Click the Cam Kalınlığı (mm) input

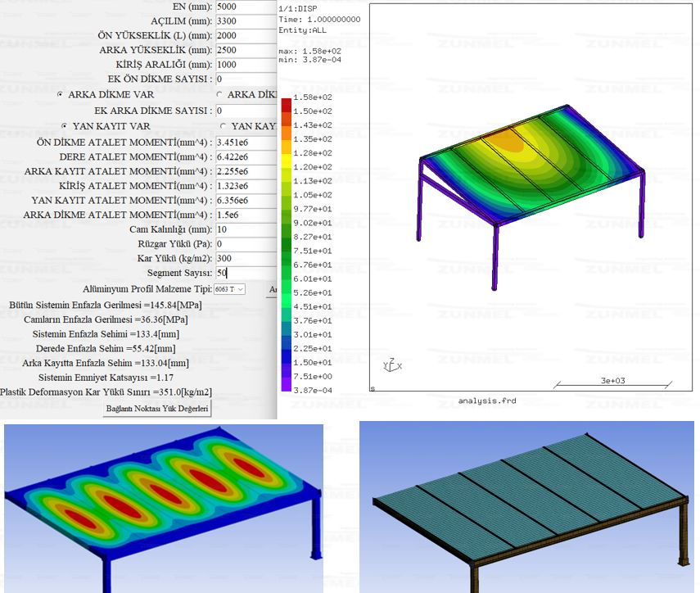(x=244, y=229)
